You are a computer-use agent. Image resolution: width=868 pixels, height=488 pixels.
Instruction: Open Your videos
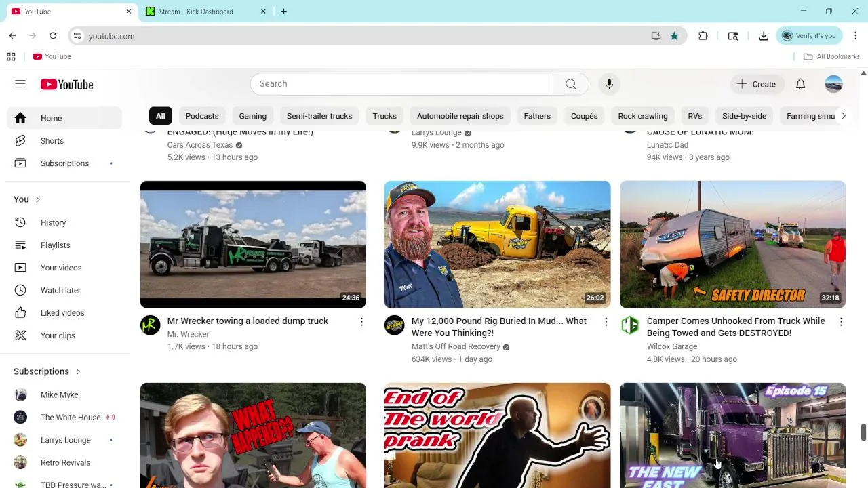pos(64,268)
